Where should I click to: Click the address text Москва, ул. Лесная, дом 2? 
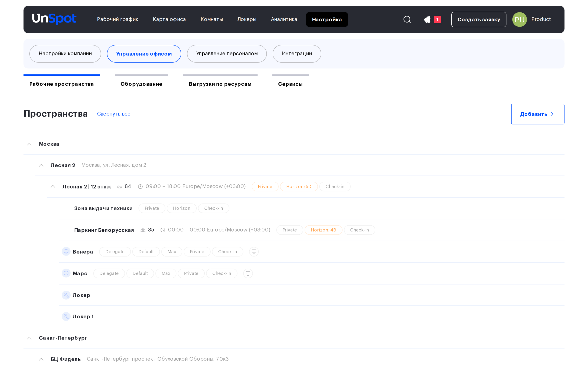[114, 165]
